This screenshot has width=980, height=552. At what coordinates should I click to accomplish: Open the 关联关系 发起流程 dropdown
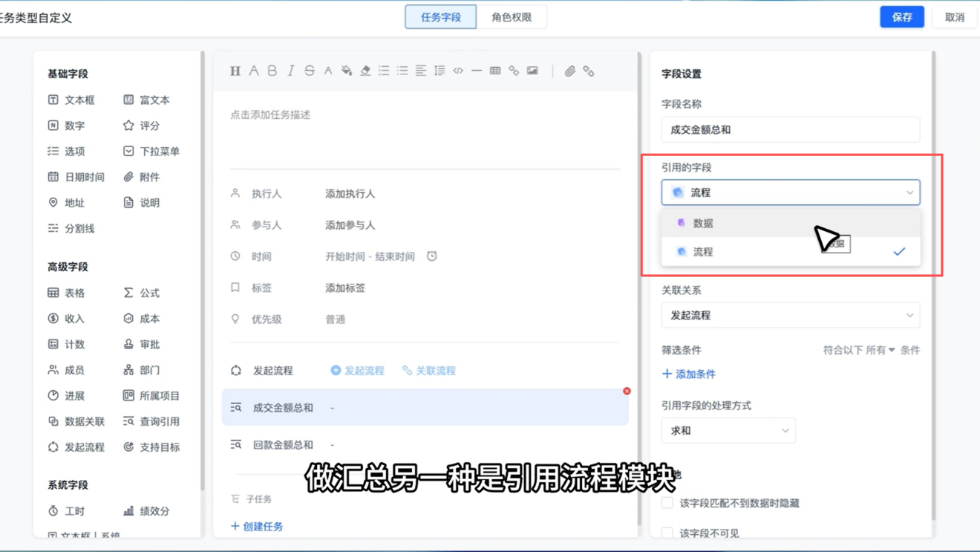pos(791,316)
